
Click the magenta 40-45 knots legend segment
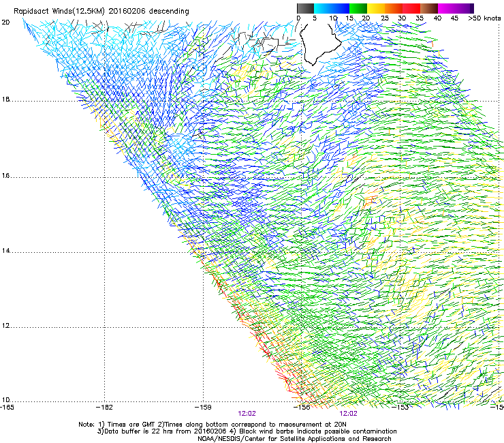click(447, 8)
